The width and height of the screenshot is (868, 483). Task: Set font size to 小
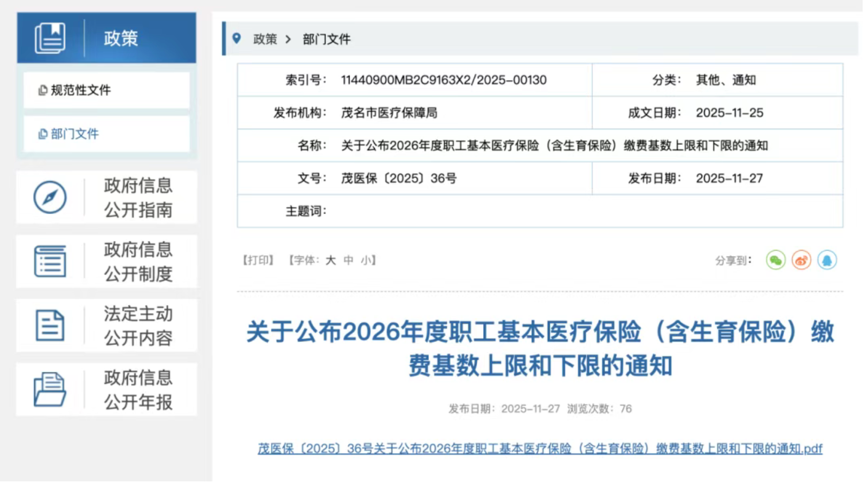[x=366, y=261]
